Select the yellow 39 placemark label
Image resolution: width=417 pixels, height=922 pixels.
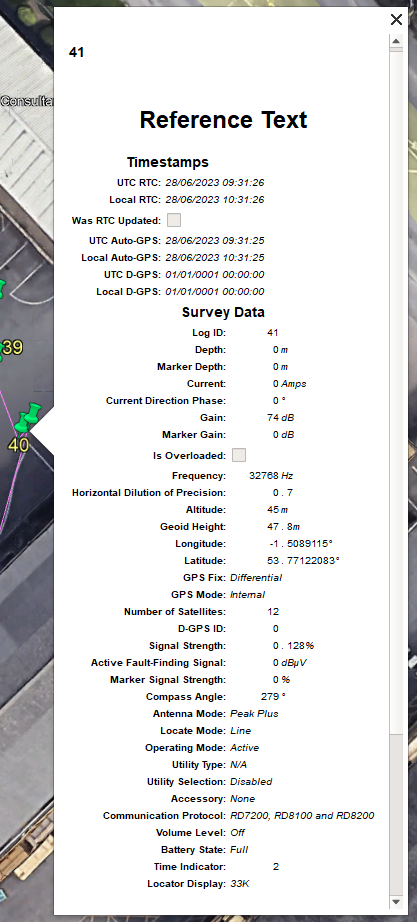(x=13, y=348)
